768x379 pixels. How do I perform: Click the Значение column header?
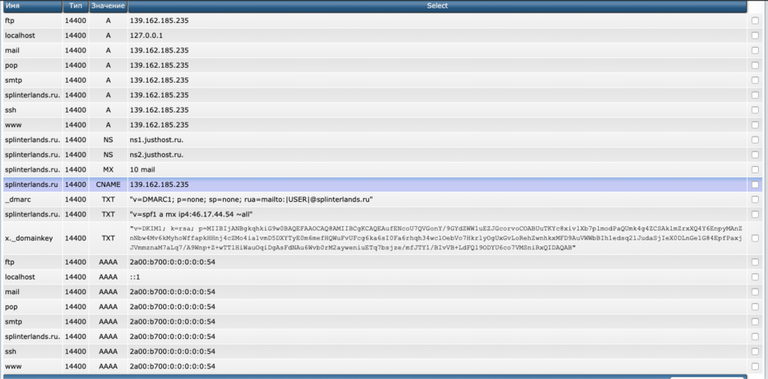coord(108,6)
